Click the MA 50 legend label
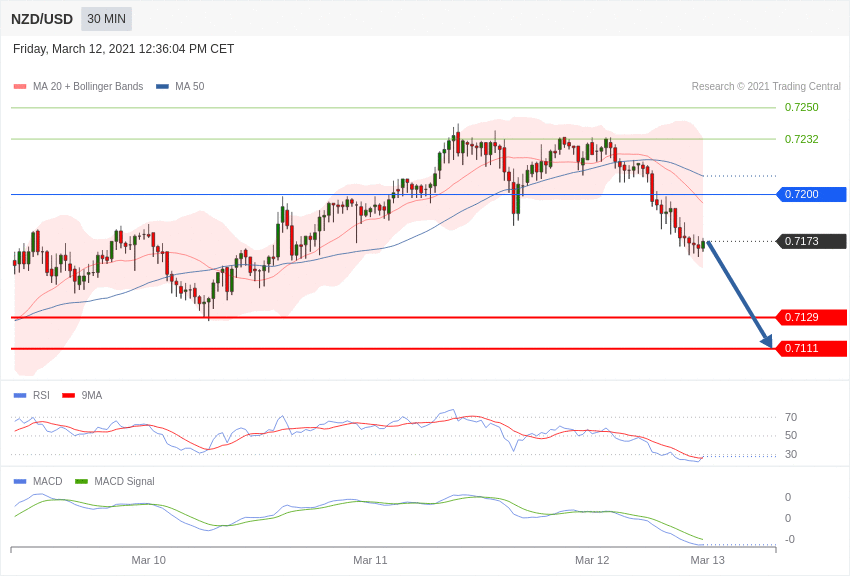The height and width of the screenshot is (576, 850). (190, 86)
